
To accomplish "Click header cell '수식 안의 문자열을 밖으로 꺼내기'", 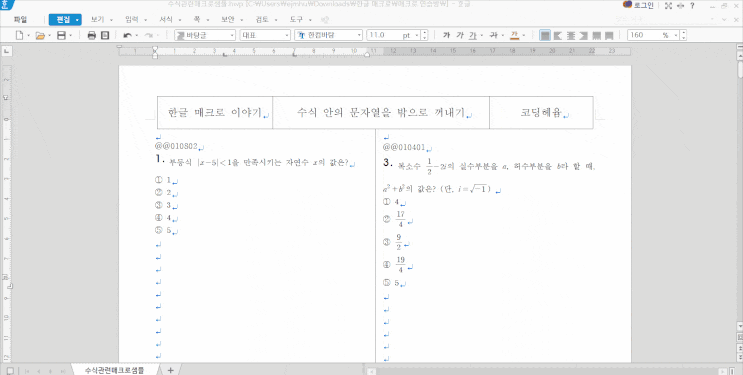I will tap(381, 113).
